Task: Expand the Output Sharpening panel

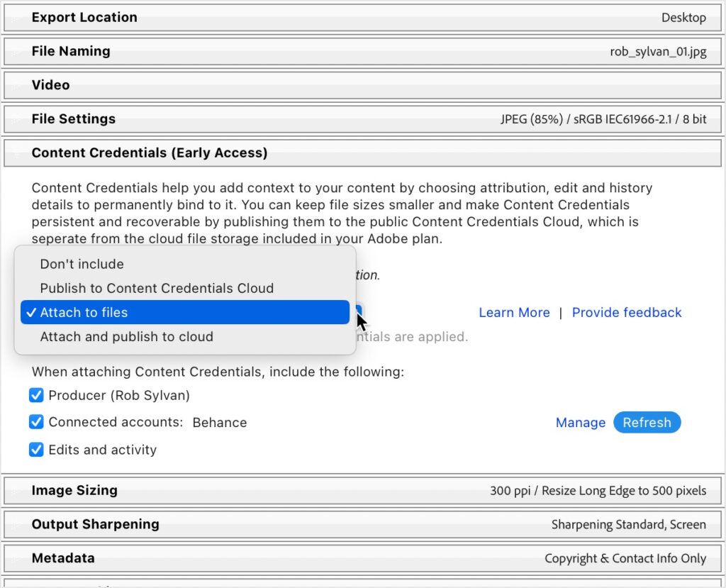Action: [362, 524]
